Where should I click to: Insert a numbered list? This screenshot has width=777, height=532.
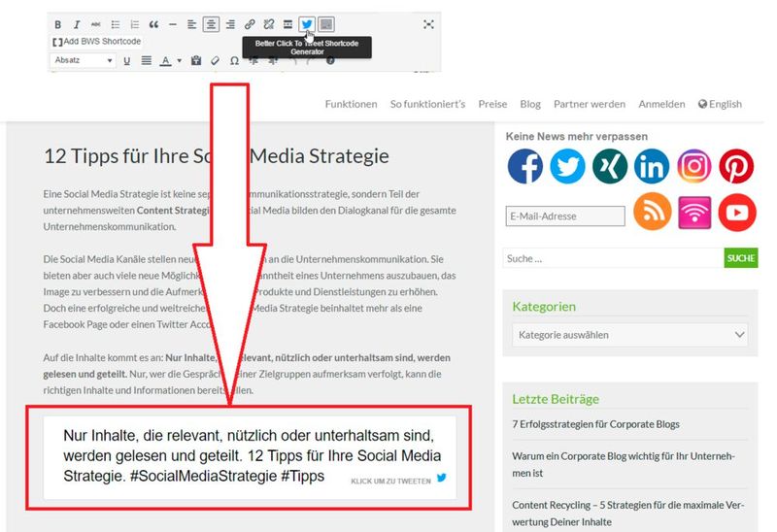(x=135, y=24)
